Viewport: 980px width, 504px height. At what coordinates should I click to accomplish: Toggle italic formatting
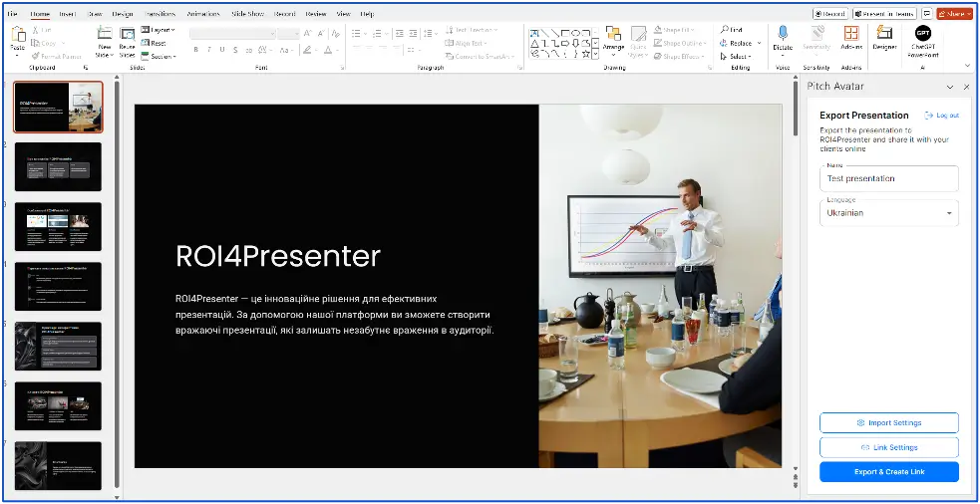pyautogui.click(x=208, y=50)
